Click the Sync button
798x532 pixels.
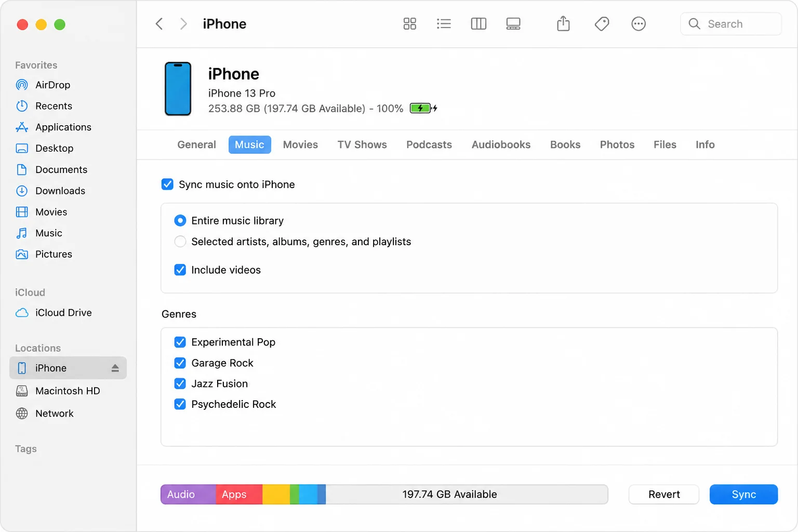point(743,495)
